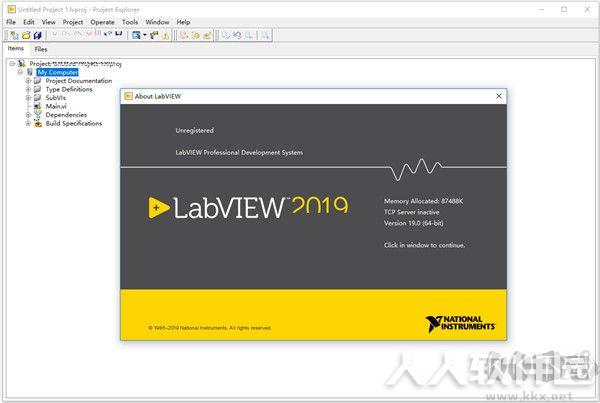This screenshot has height=403, width=600.
Task: Click the Build Specifications box icon
Action: 38,123
